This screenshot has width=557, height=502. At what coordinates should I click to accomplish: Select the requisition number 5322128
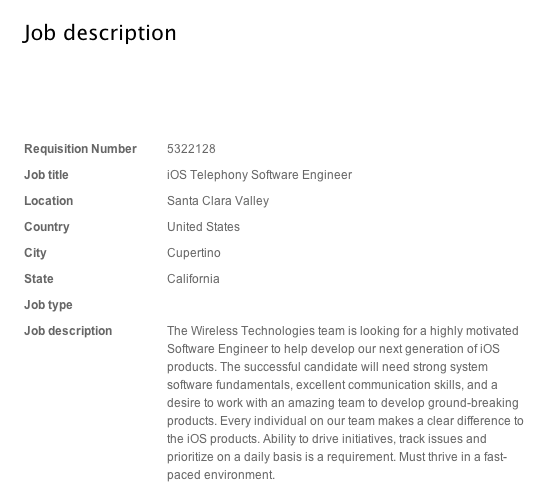click(x=191, y=149)
